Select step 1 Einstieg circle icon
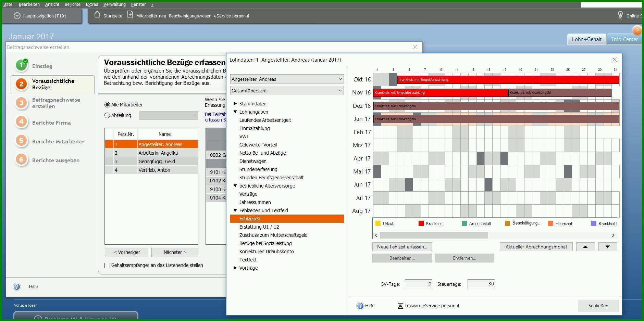This screenshot has height=321, width=644. 22,65
